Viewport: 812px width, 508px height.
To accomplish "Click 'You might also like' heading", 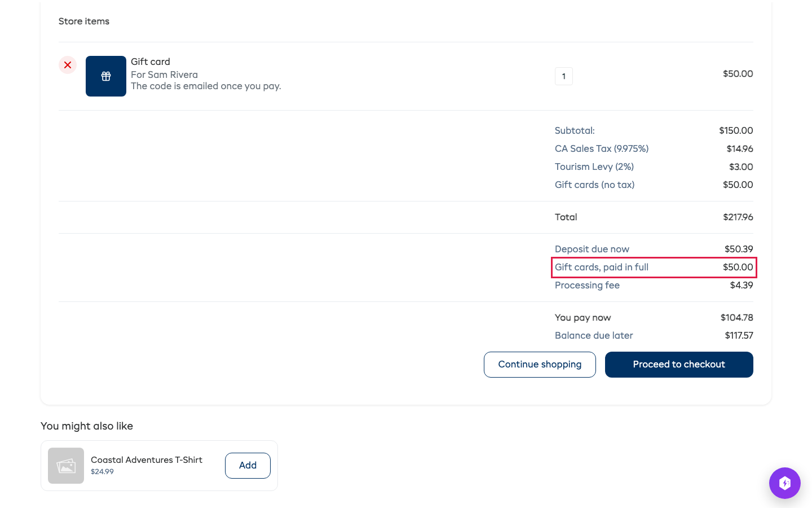I will pyautogui.click(x=87, y=426).
